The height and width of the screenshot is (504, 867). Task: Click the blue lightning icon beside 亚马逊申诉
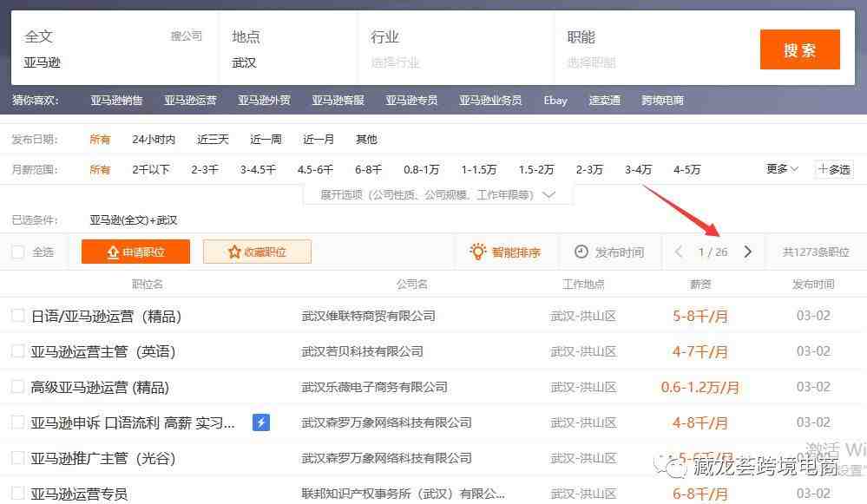click(261, 422)
